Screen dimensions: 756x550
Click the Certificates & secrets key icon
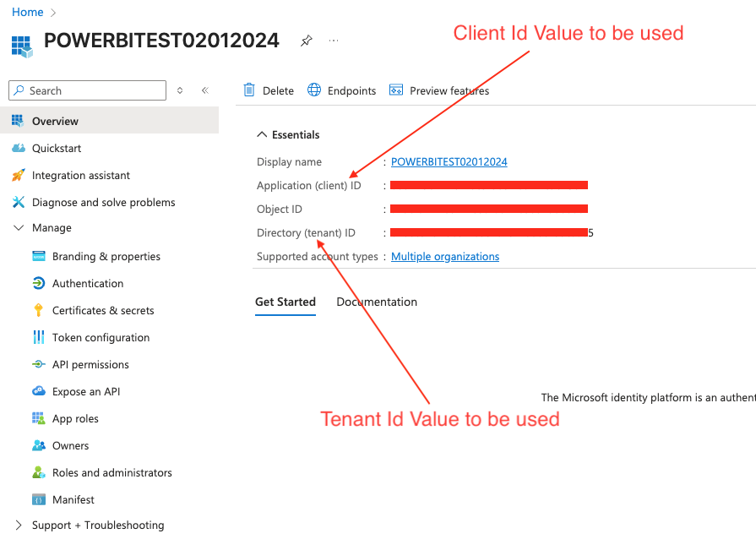[39, 310]
